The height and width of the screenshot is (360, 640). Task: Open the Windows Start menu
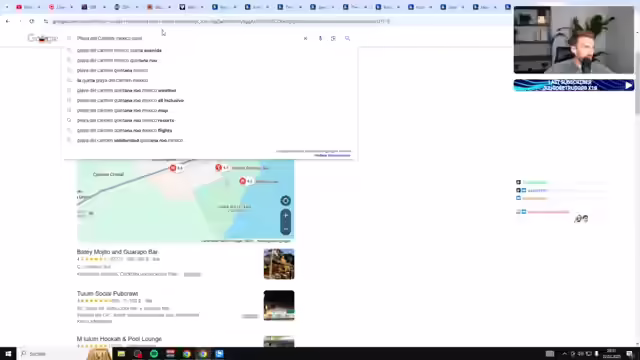[8, 354]
